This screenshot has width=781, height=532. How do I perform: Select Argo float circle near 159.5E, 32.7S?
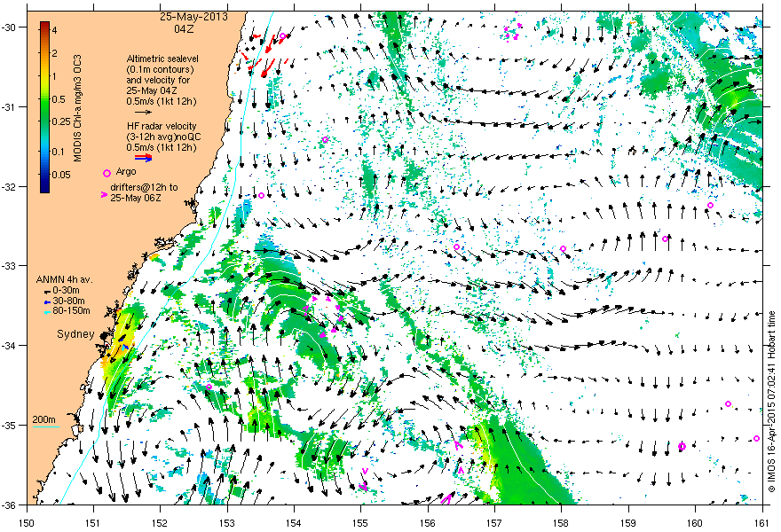point(665,239)
